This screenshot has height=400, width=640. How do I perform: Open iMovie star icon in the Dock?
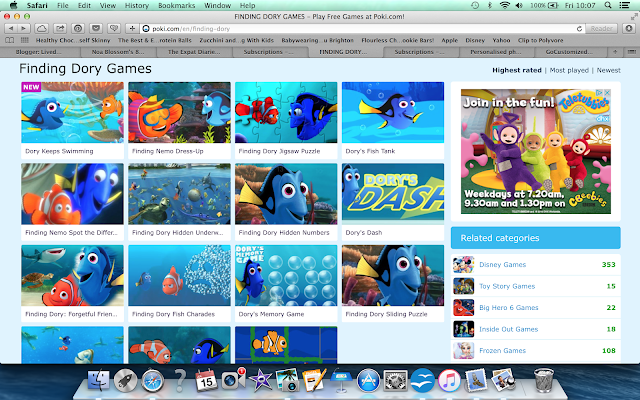(x=260, y=380)
